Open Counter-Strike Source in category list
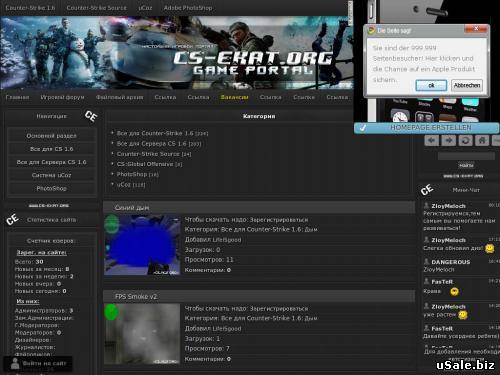This screenshot has height=375, width=500. pos(148,154)
